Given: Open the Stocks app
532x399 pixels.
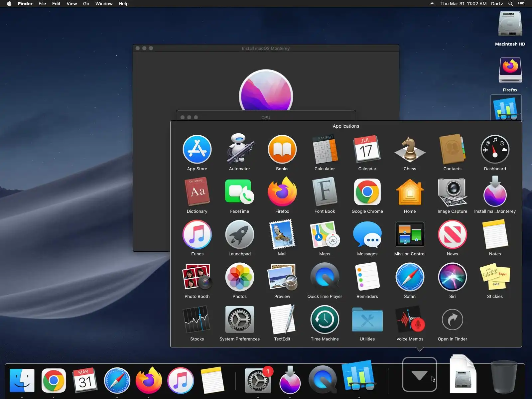Looking at the screenshot, I should click(x=197, y=320).
